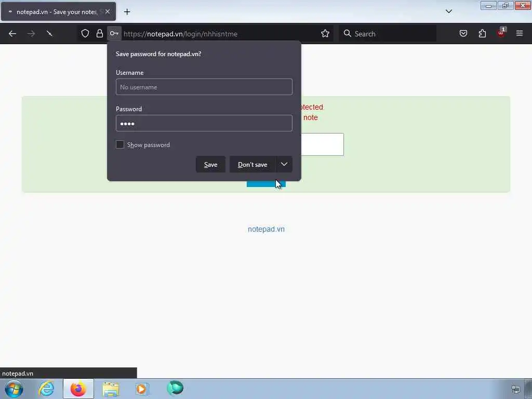Save the password for notepad.vn
This screenshot has width=532, height=399.
(210, 165)
